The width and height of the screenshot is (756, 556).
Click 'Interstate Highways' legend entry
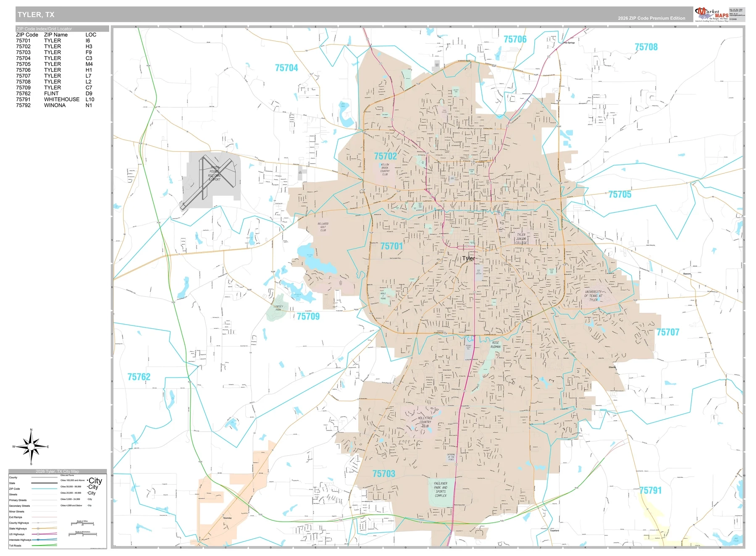pyautogui.click(x=20, y=540)
